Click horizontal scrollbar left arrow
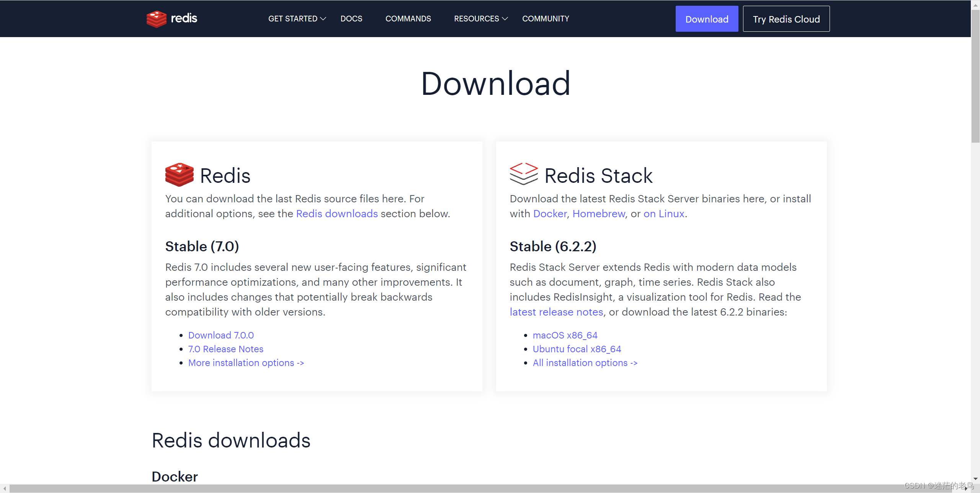Image resolution: width=980 pixels, height=493 pixels. click(x=4, y=488)
